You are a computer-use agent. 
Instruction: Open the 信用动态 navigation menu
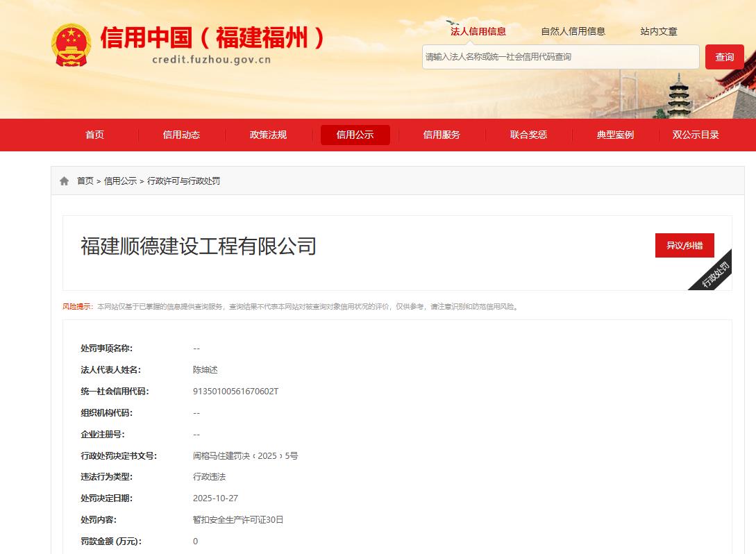[x=181, y=135]
